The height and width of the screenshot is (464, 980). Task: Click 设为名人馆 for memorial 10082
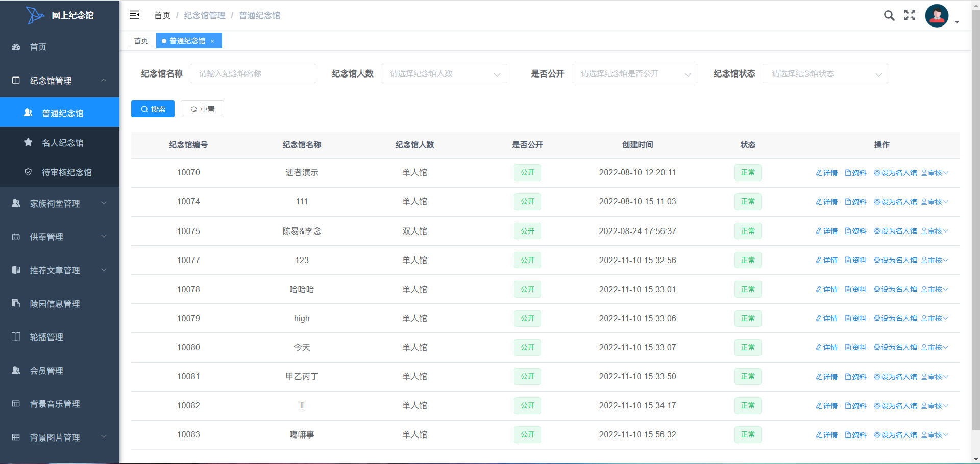pos(895,406)
